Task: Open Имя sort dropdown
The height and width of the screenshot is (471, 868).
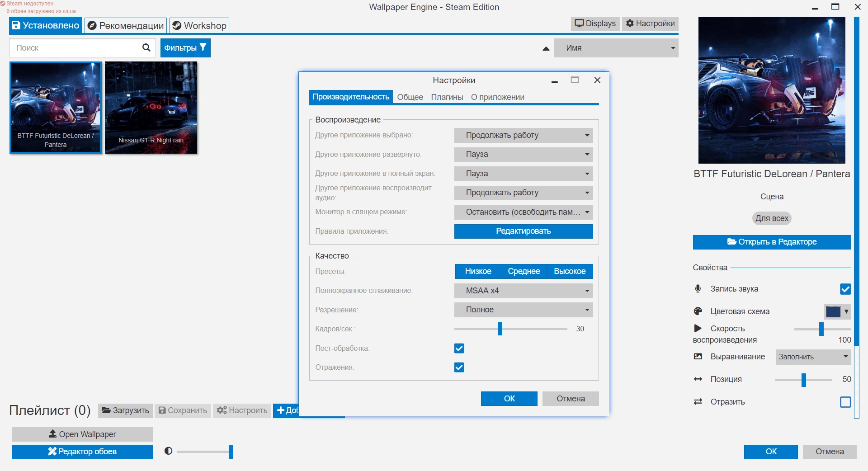Action: click(616, 48)
